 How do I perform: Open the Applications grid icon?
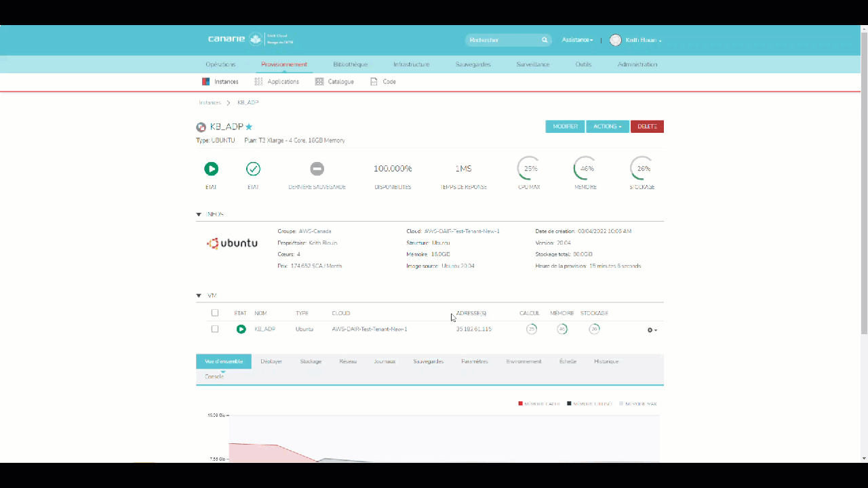(x=258, y=81)
